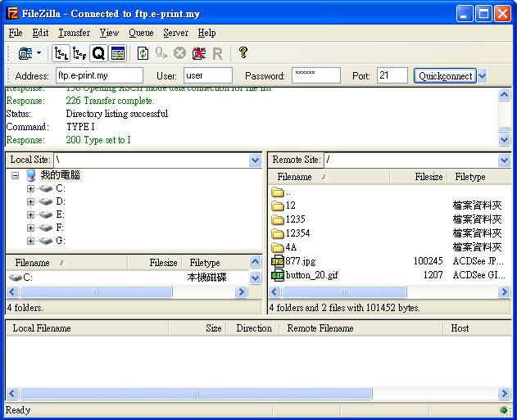
Task: Sort remote list by Filetype header
Action: click(x=479, y=177)
